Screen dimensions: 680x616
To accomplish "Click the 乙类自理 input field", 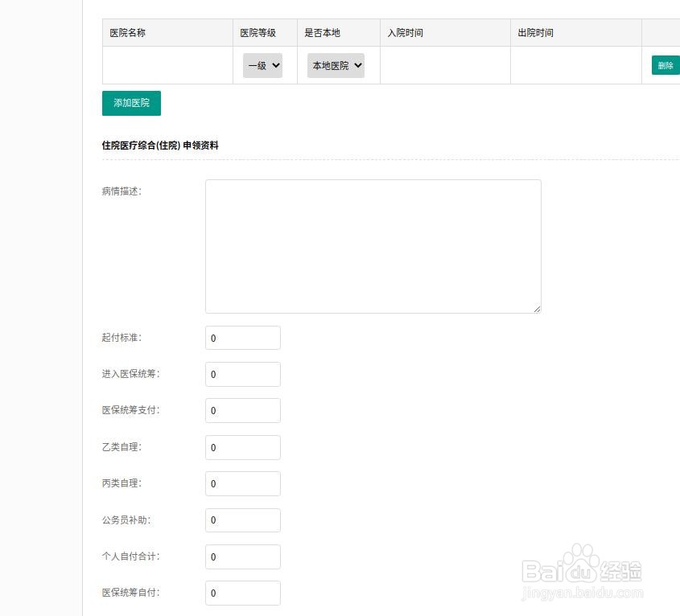I will click(243, 447).
